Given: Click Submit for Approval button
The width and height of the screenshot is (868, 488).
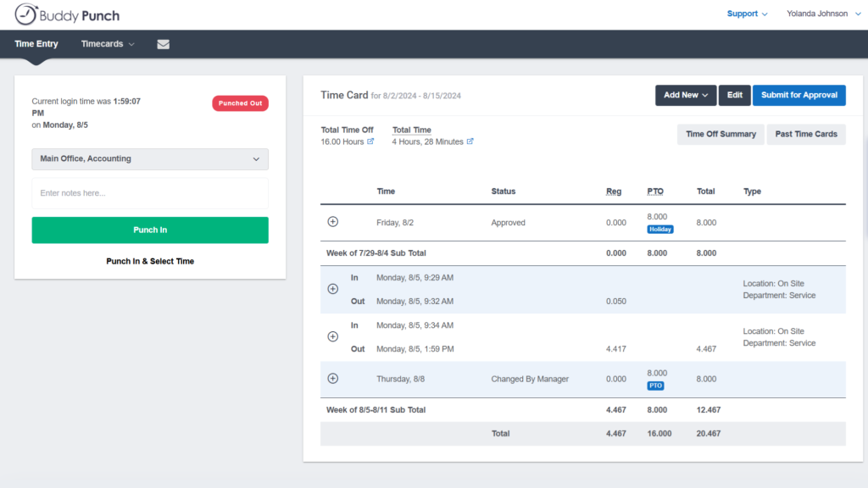Looking at the screenshot, I should coord(798,95).
